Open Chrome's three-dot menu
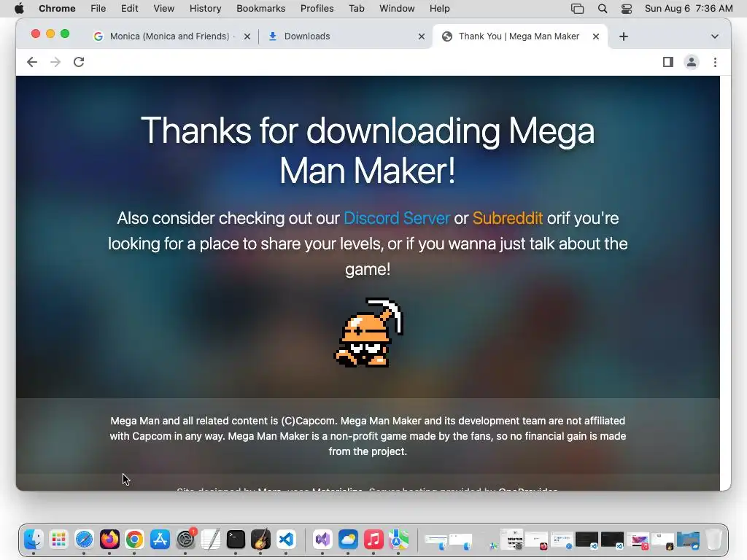The image size is (747, 560). [x=715, y=62]
